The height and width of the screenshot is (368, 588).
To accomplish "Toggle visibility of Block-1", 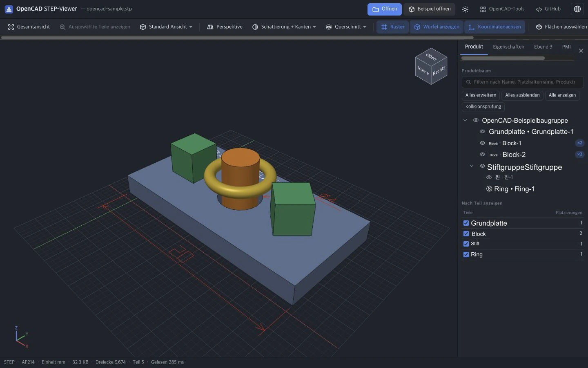I will (x=482, y=143).
